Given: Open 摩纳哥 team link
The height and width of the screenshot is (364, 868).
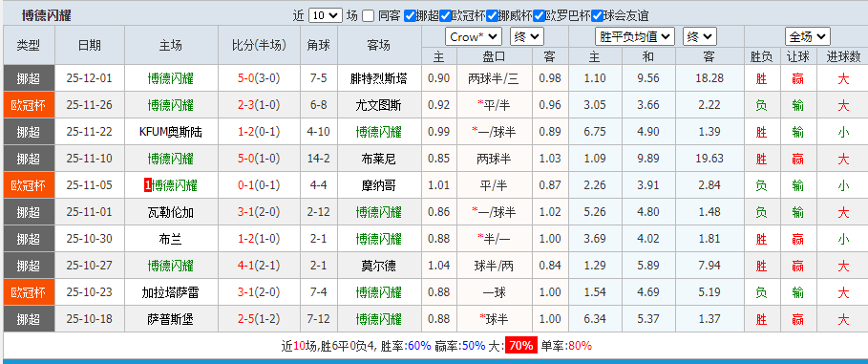Looking at the screenshot, I should [x=379, y=185].
